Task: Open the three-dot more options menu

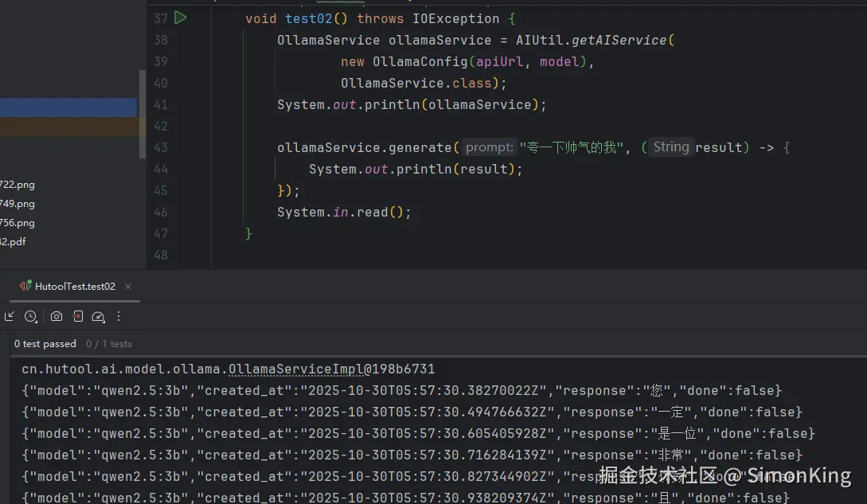Action: (119, 316)
